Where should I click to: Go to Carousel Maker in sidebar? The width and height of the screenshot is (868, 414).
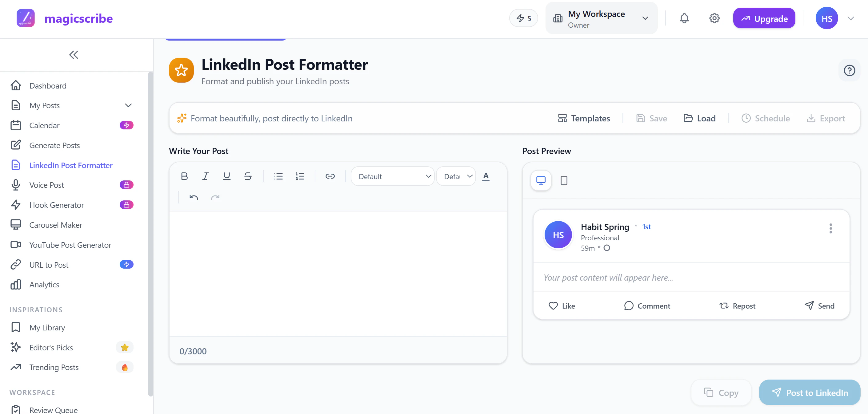[56, 225]
